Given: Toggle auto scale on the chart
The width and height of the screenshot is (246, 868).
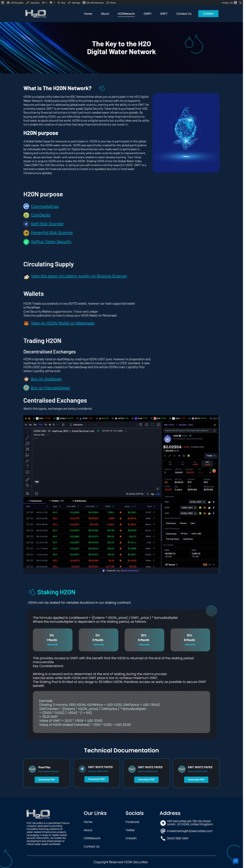Looking at the screenshot, I should tap(158, 494).
